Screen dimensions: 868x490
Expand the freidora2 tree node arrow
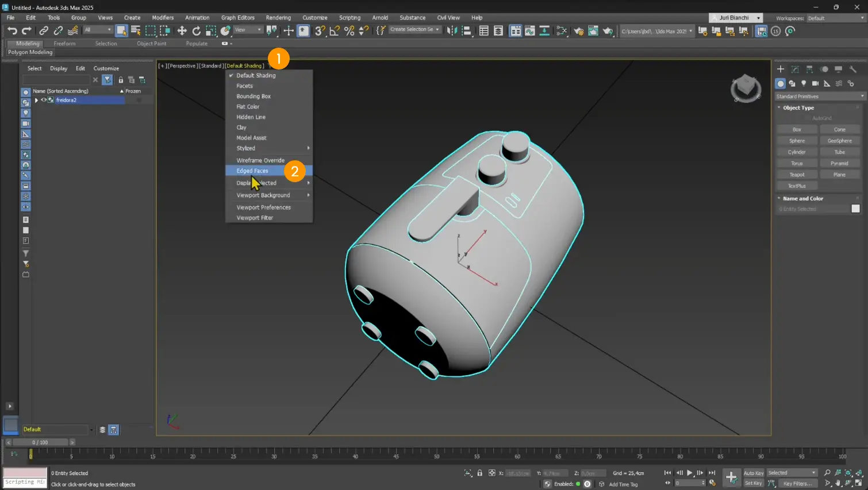[x=36, y=100]
